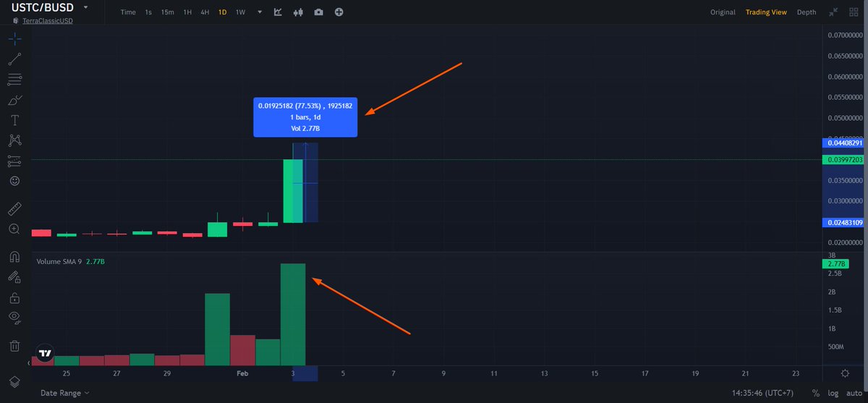868x403 pixels.
Task: Click the tallest green volume bar
Action: click(293, 314)
